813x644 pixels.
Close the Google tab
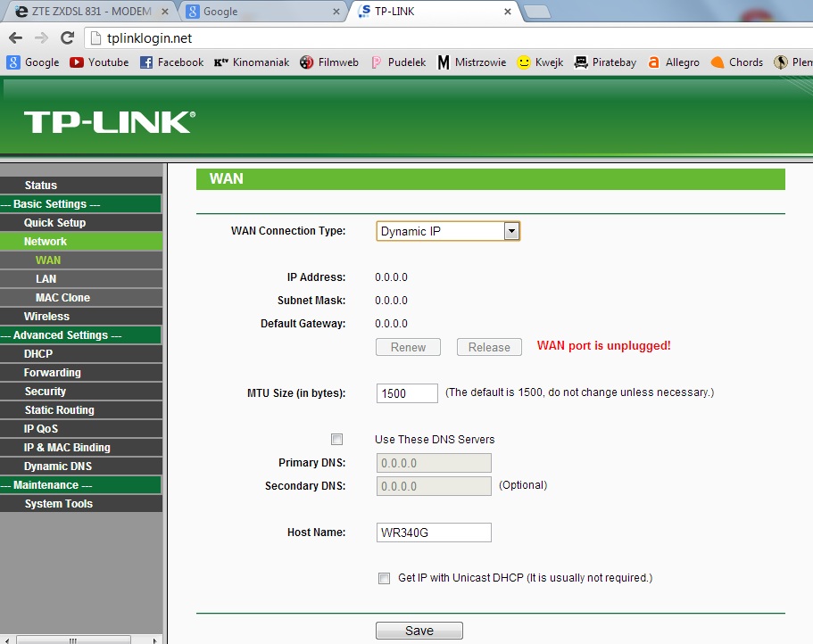(x=336, y=12)
